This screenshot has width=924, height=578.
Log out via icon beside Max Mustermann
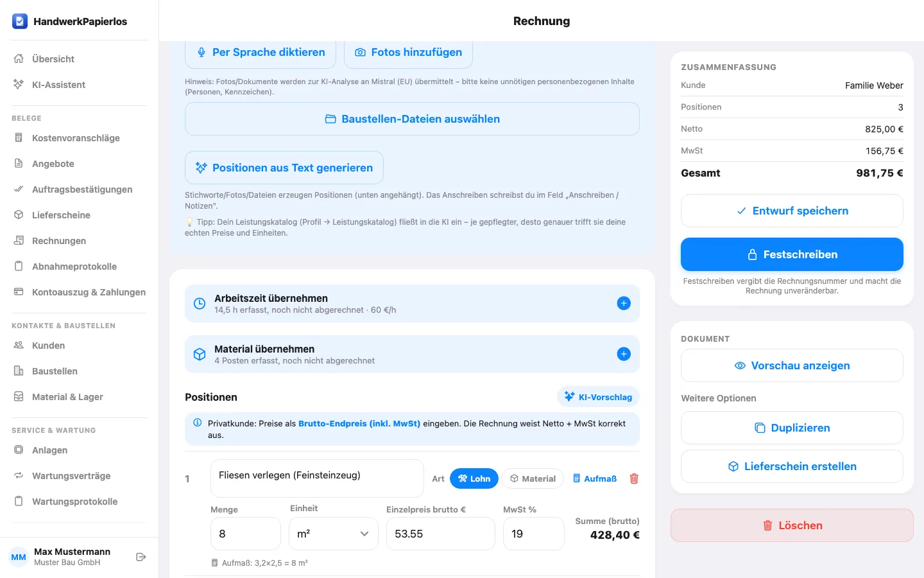pos(141,557)
